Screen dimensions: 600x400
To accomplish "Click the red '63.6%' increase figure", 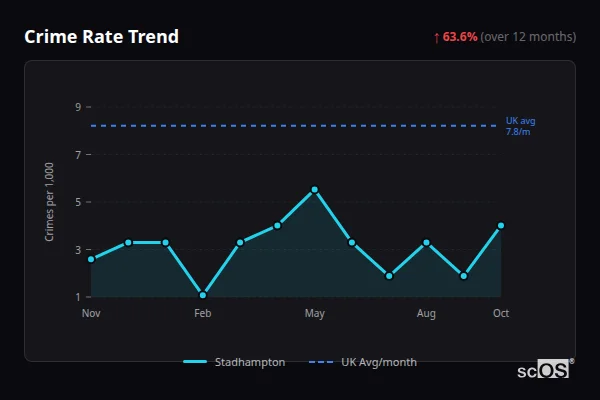I will pyautogui.click(x=460, y=37).
